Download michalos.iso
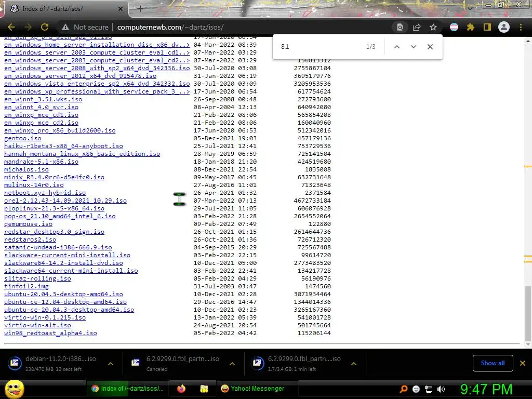The image size is (532, 399). (x=26, y=169)
